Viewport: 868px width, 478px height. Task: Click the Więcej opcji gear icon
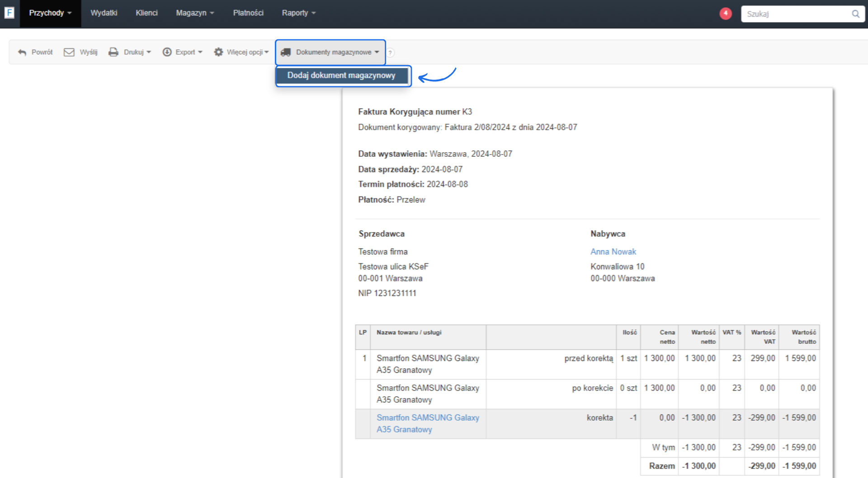(219, 52)
